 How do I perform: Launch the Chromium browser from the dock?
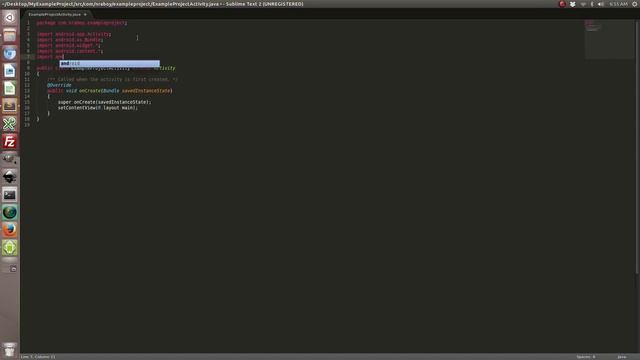click(9, 53)
